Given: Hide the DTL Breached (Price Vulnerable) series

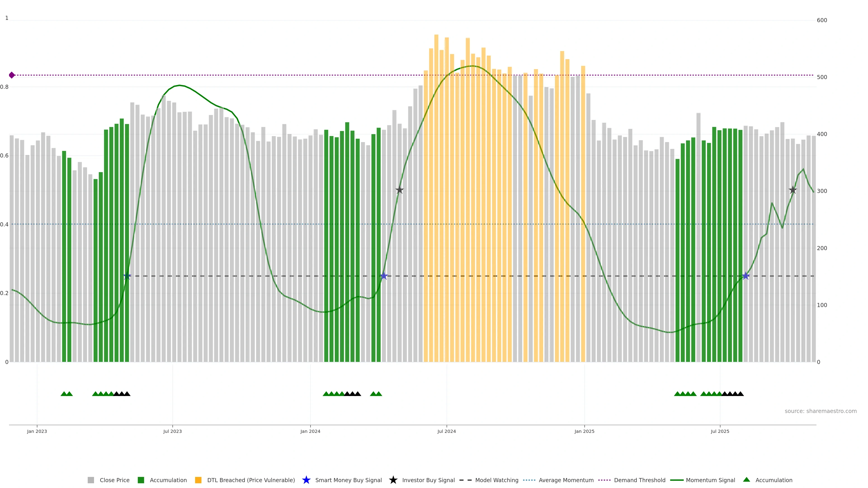Looking at the screenshot, I should pos(251,480).
